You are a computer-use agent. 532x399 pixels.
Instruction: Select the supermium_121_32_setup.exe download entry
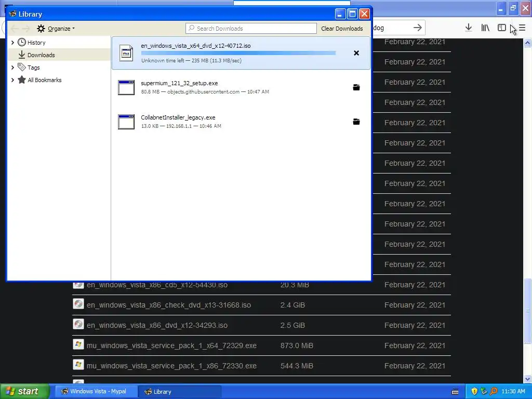pos(241,87)
